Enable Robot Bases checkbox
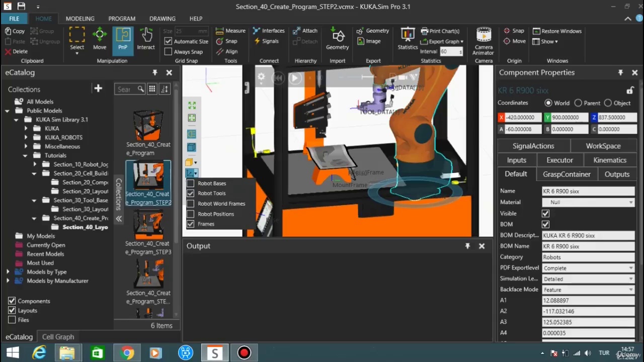This screenshot has width=644, height=362. click(x=190, y=184)
